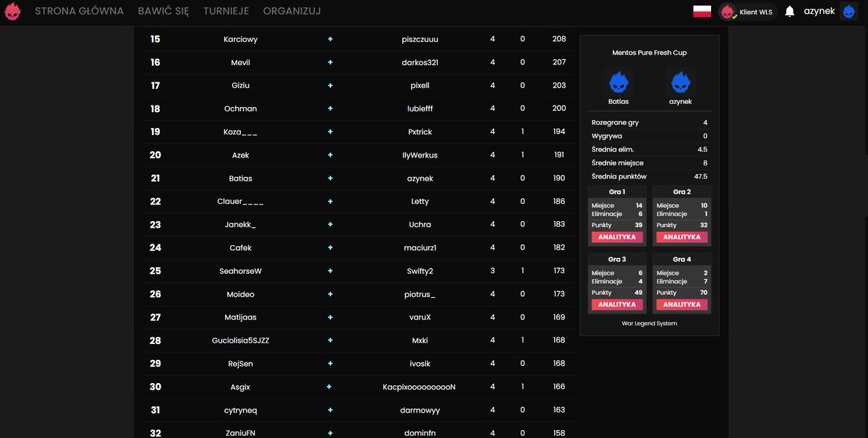
Task: Click the plus icon in Clauer____ row
Action: pos(330,202)
